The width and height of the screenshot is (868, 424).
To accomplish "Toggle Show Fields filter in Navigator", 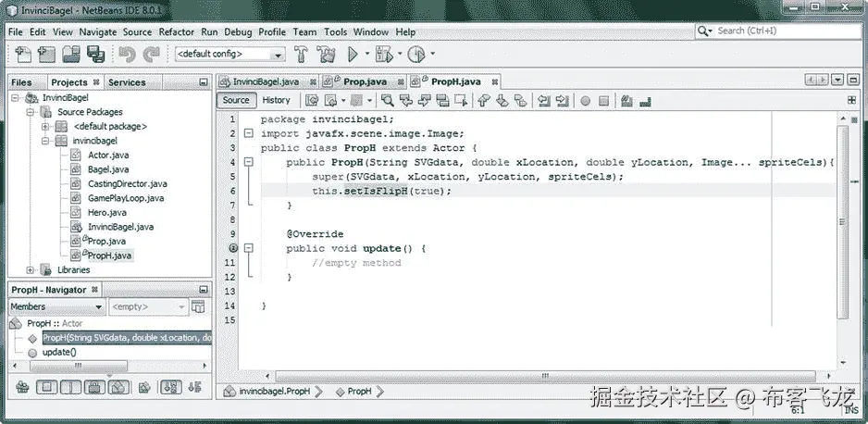I will [x=46, y=388].
